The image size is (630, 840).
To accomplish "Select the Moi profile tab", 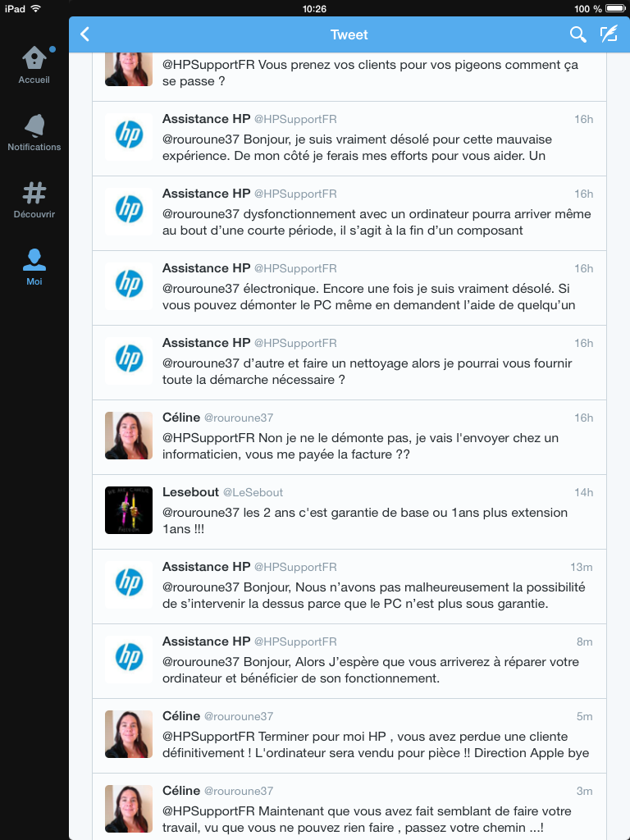I will tap(34, 267).
